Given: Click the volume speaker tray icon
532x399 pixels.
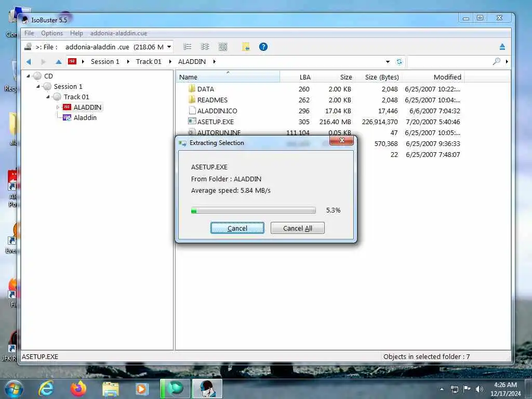Looking at the screenshot, I should pyautogui.click(x=479, y=389).
